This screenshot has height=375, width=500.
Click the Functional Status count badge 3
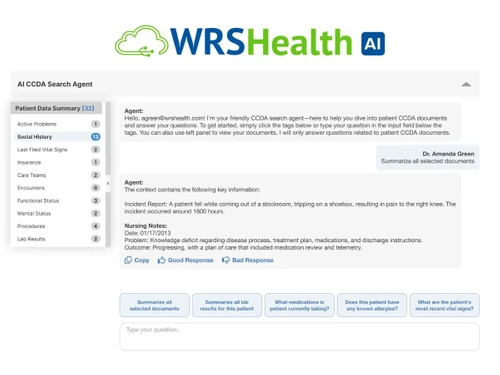95,201
